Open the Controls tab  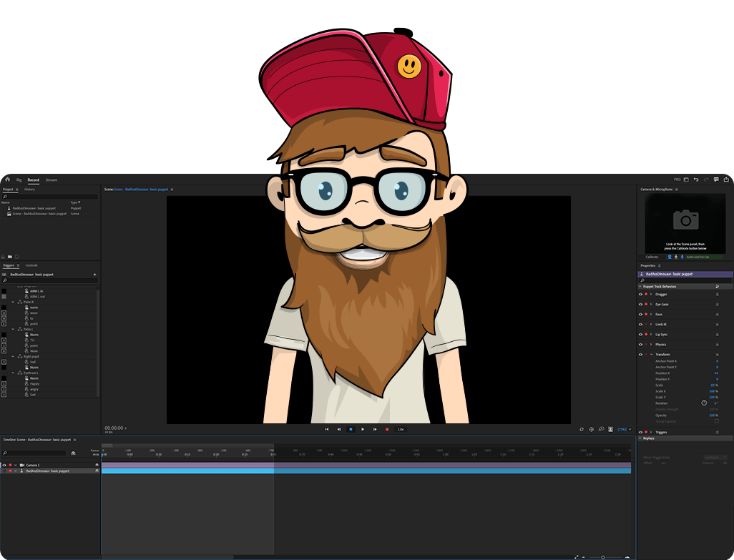coord(31,265)
